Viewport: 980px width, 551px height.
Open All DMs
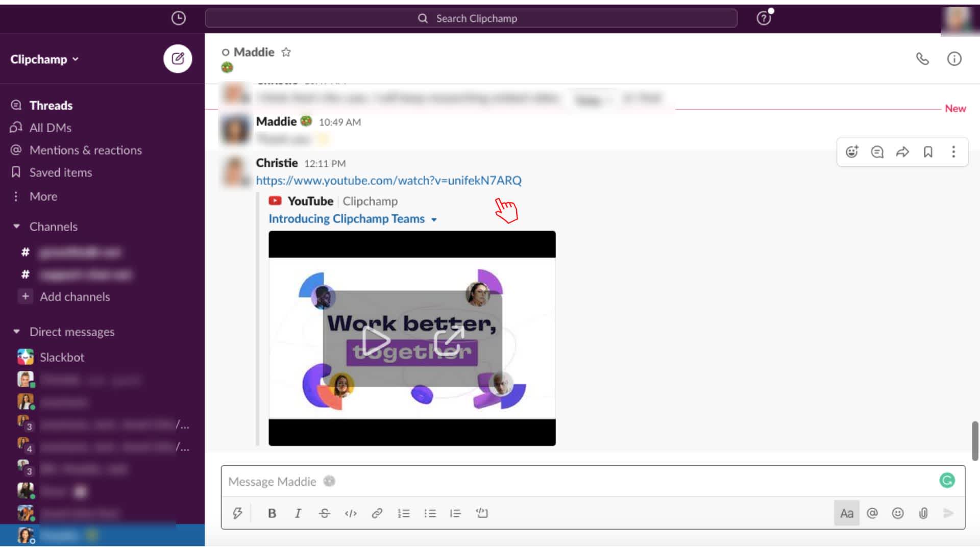click(x=50, y=128)
